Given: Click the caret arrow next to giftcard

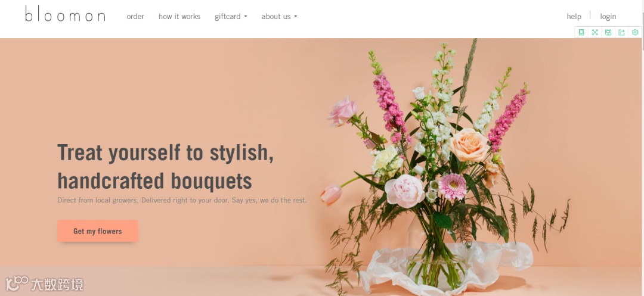Looking at the screenshot, I should (x=246, y=17).
